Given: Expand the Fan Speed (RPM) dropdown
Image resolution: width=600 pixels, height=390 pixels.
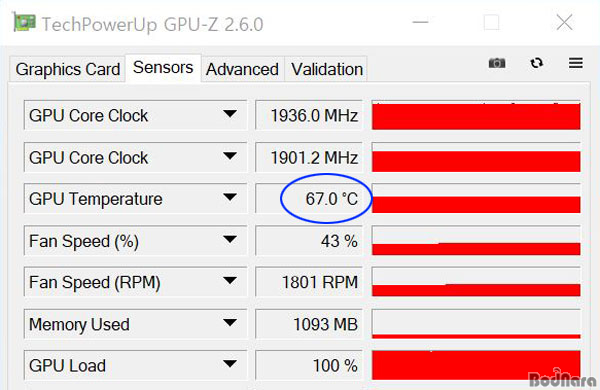Looking at the screenshot, I should click(230, 281).
